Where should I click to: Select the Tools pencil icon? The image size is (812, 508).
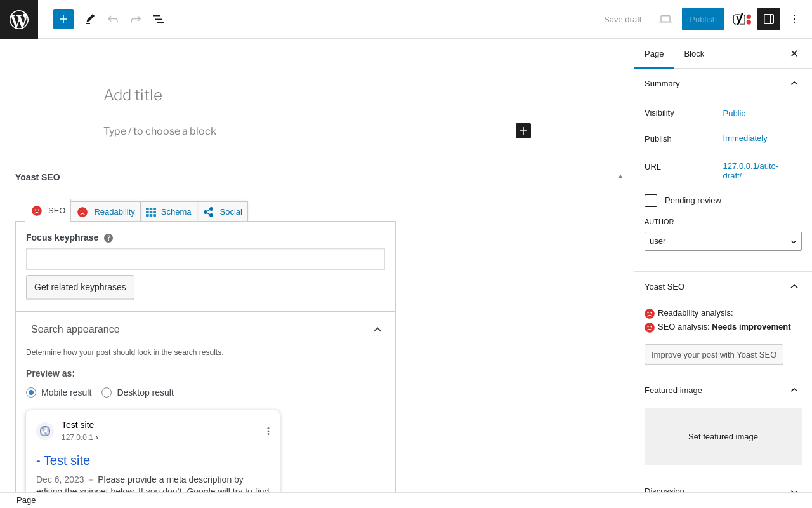point(90,19)
